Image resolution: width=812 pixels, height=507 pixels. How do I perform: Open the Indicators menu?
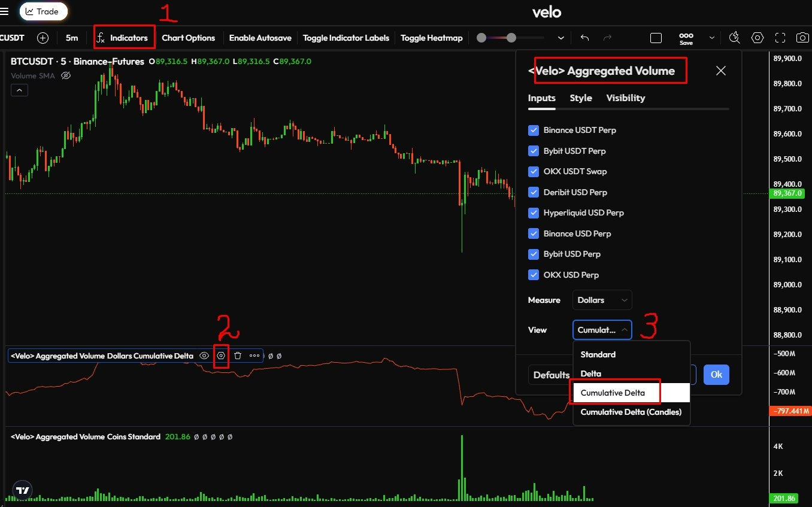click(122, 38)
